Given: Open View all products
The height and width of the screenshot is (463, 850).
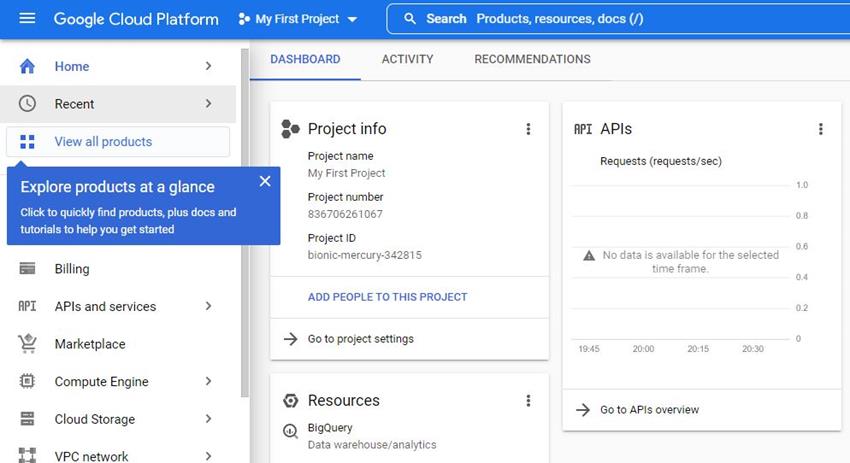Looking at the screenshot, I should tap(118, 142).
